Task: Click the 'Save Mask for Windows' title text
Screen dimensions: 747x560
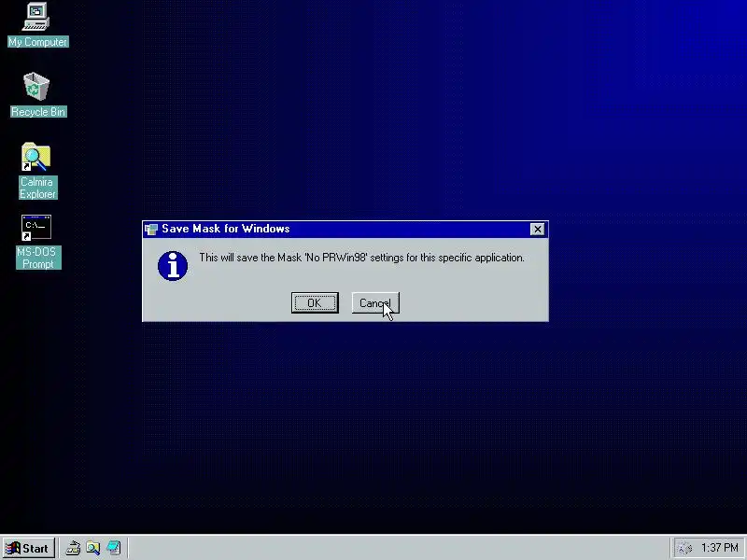Action: [x=226, y=229]
